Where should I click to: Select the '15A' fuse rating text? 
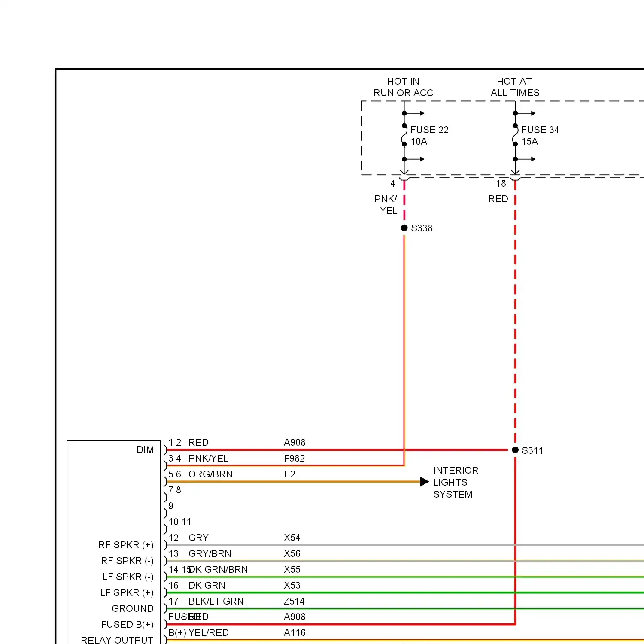coord(529,141)
